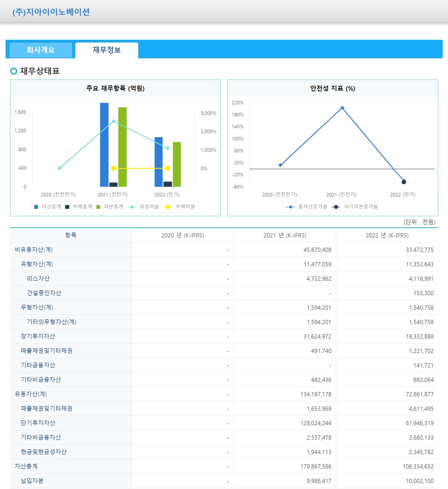The height and width of the screenshot is (489, 448).
Task: Click the value 18,332,888
Action: [420, 337]
